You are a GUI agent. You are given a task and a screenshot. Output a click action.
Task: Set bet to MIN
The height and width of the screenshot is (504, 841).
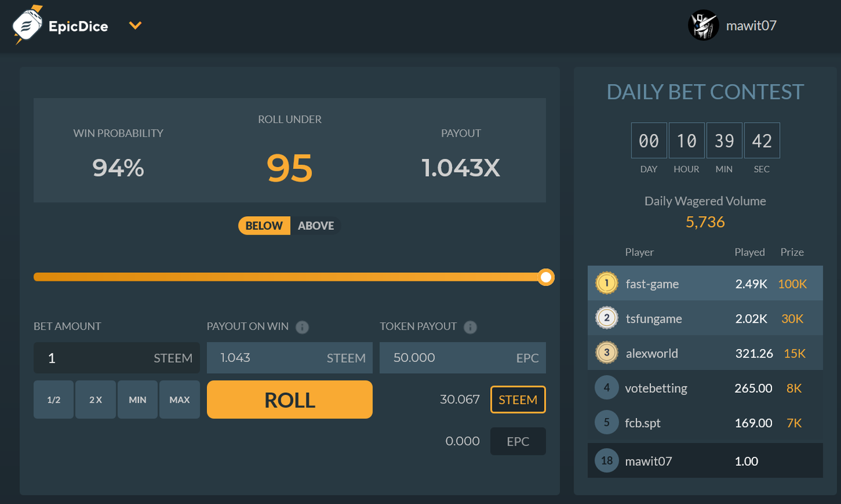138,400
